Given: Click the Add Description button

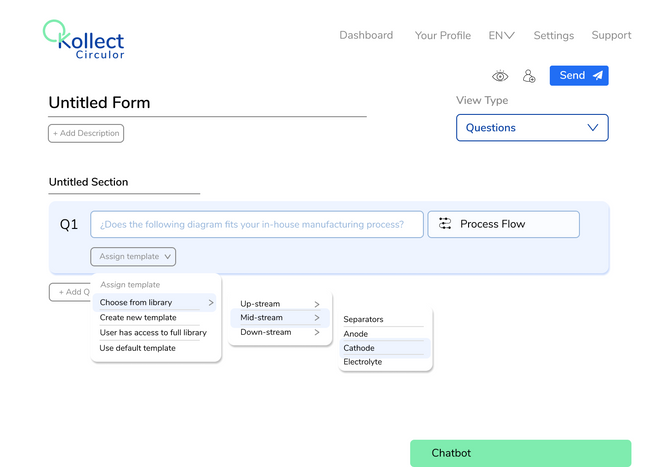Looking at the screenshot, I should click(x=86, y=133).
